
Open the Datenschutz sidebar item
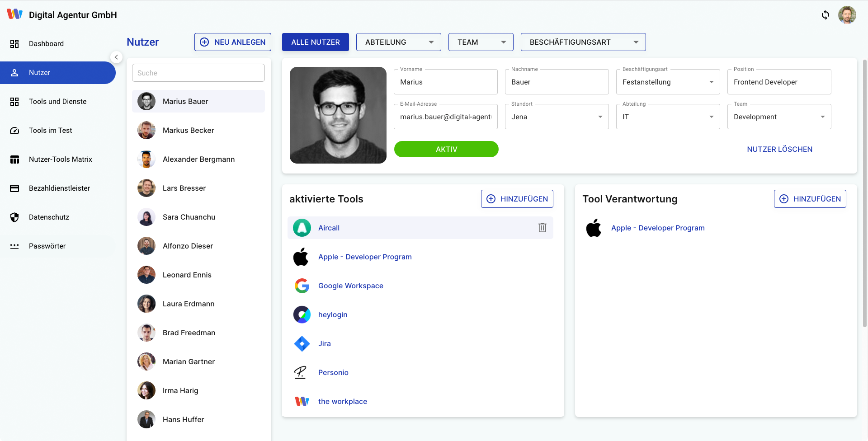(49, 217)
